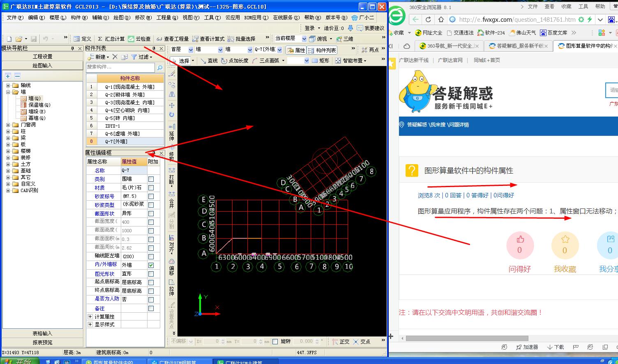Toggle the 旋转 rotate checkbox
This screenshot has width=618, height=364.
(x=275, y=341)
